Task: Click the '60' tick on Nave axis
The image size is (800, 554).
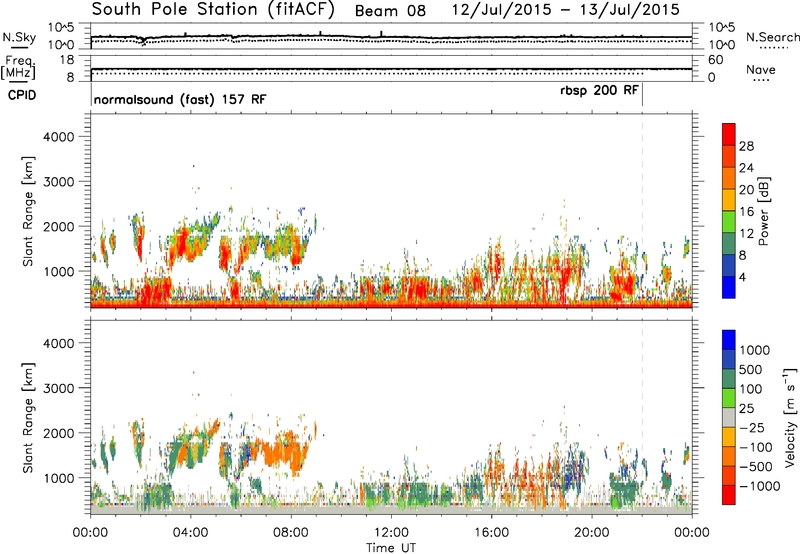Action: pos(715,60)
